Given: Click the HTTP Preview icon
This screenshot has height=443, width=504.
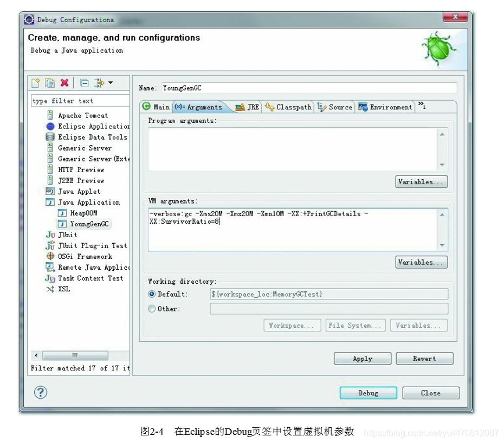Looking at the screenshot, I should click(50, 170).
